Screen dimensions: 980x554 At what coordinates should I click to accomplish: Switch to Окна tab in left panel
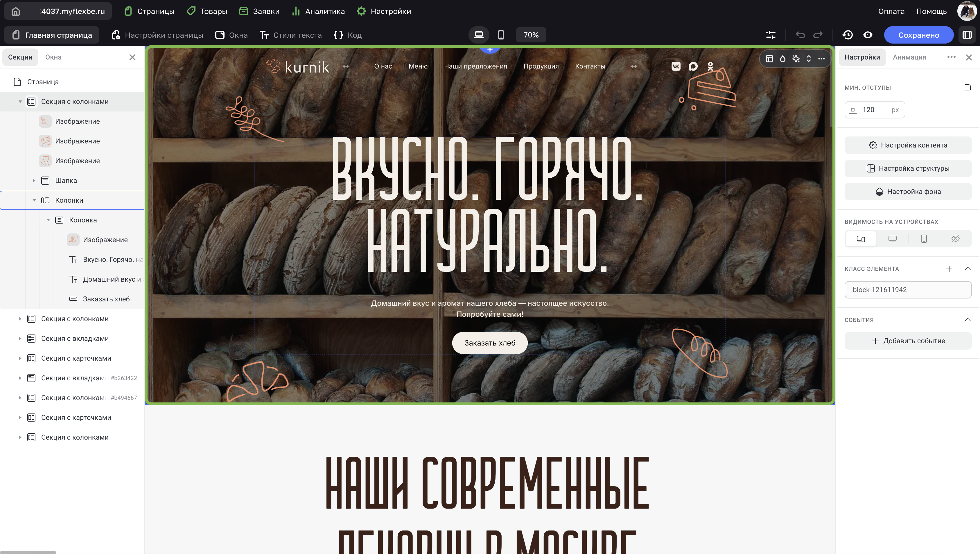pos(53,57)
